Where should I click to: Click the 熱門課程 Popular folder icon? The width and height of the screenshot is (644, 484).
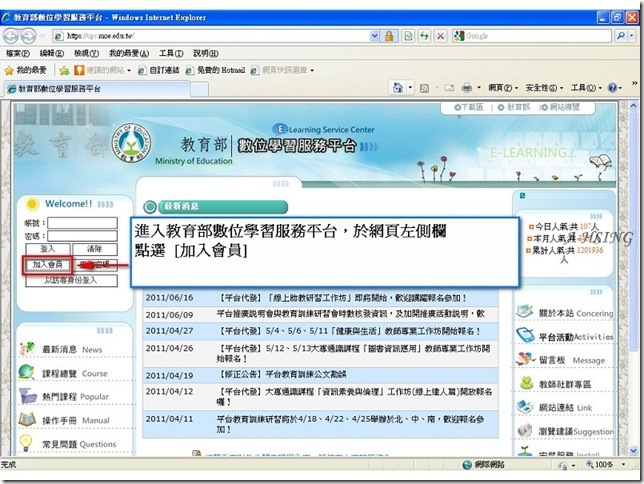[x=28, y=396]
